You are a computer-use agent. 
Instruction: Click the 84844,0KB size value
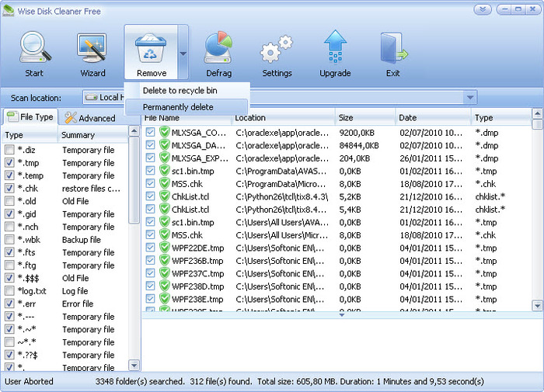pos(359,146)
